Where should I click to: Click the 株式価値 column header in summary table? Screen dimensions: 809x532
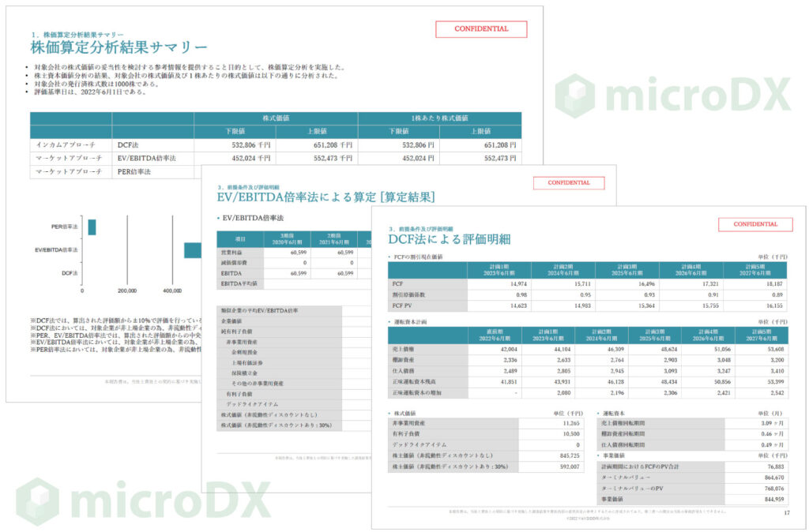(x=276, y=118)
